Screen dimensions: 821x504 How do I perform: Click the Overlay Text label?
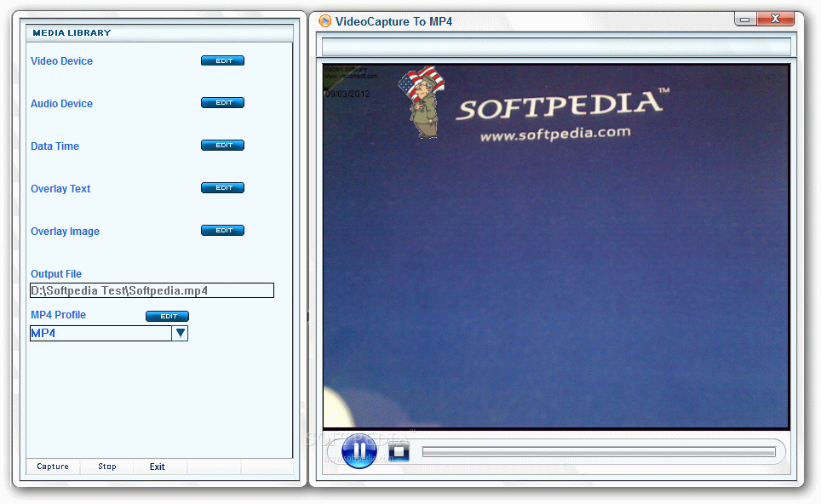click(60, 188)
